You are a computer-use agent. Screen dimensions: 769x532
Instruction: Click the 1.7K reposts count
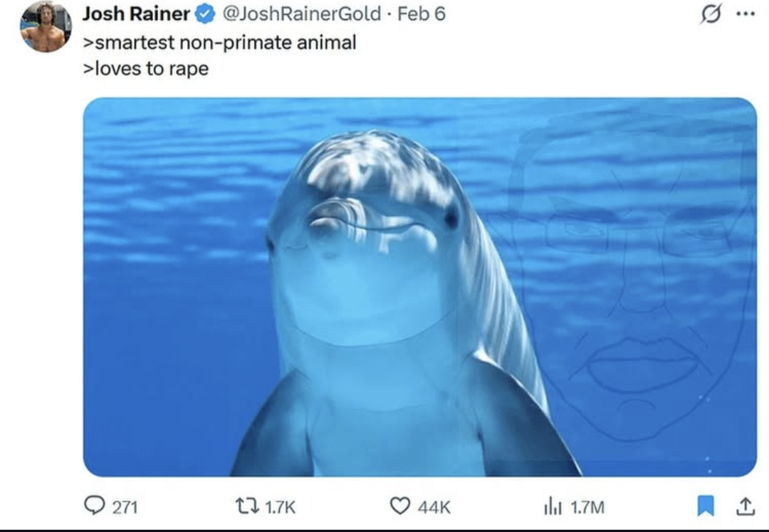point(280,506)
